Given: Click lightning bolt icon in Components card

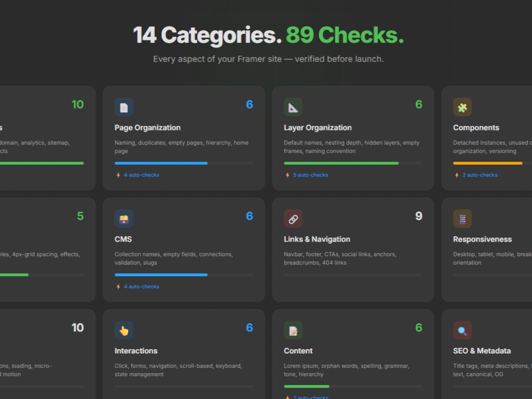Looking at the screenshot, I should (x=457, y=175).
